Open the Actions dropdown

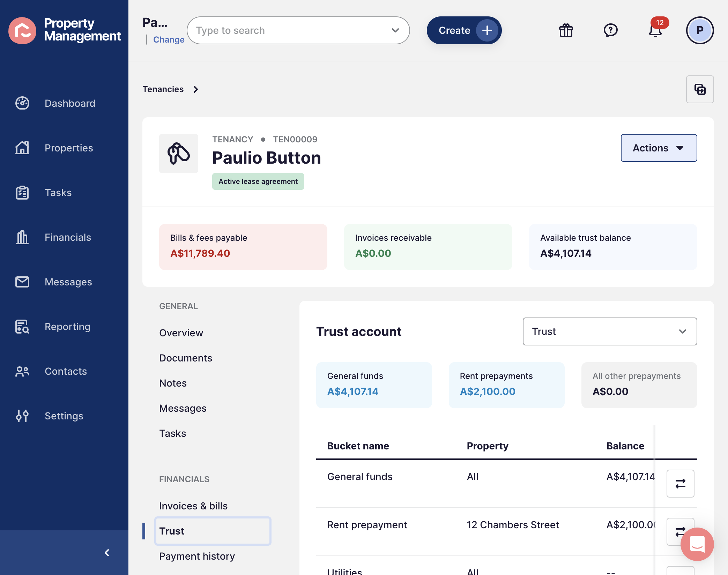point(659,148)
